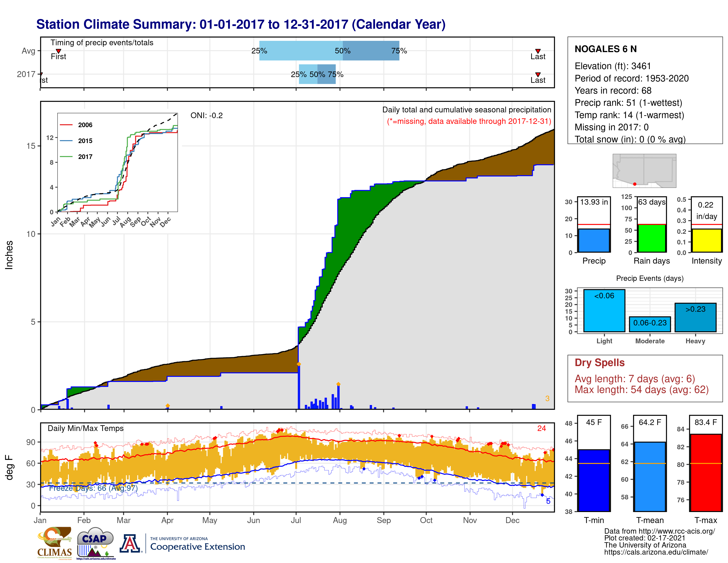
Task: Click the Avg First red triangle marker
Action: [x=58, y=51]
